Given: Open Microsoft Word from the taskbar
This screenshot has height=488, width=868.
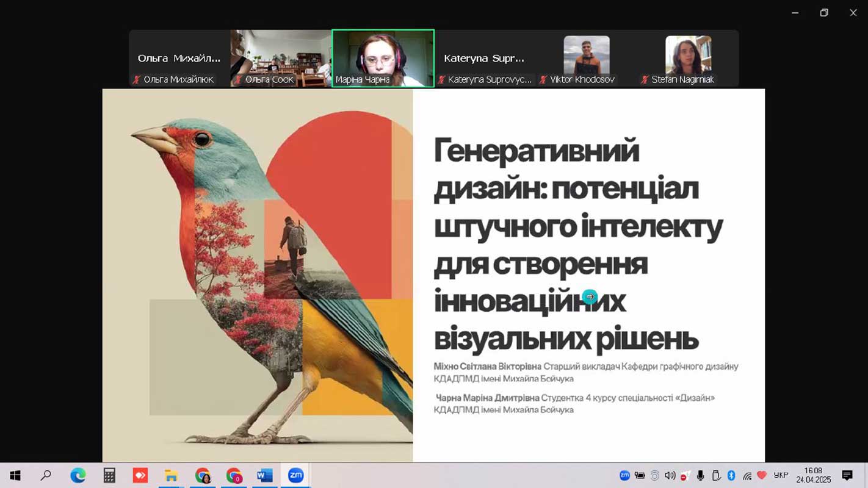Looking at the screenshot, I should click(x=264, y=476).
